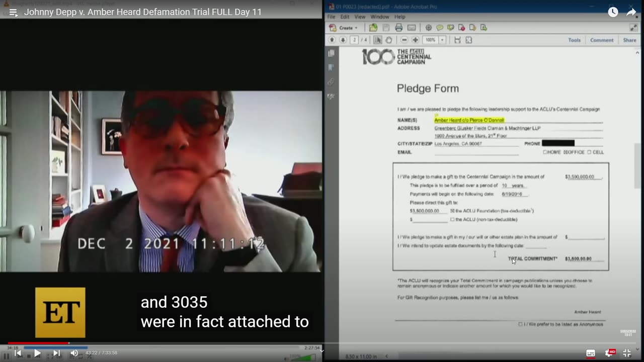Exit YouTube full screen mode
This screenshot has height=362, width=644.
click(627, 353)
